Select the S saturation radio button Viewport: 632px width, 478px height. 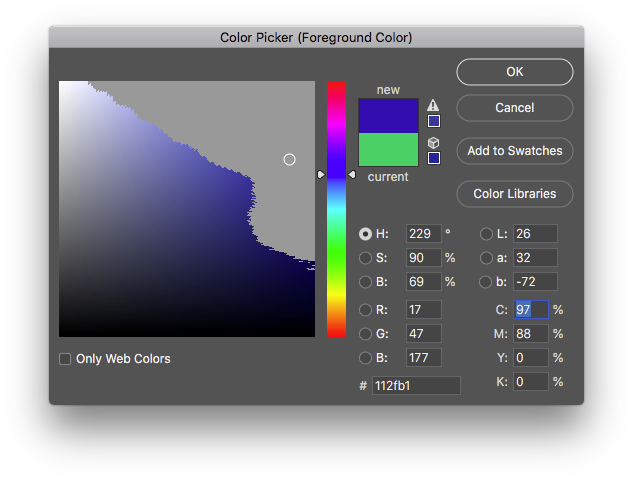366,258
